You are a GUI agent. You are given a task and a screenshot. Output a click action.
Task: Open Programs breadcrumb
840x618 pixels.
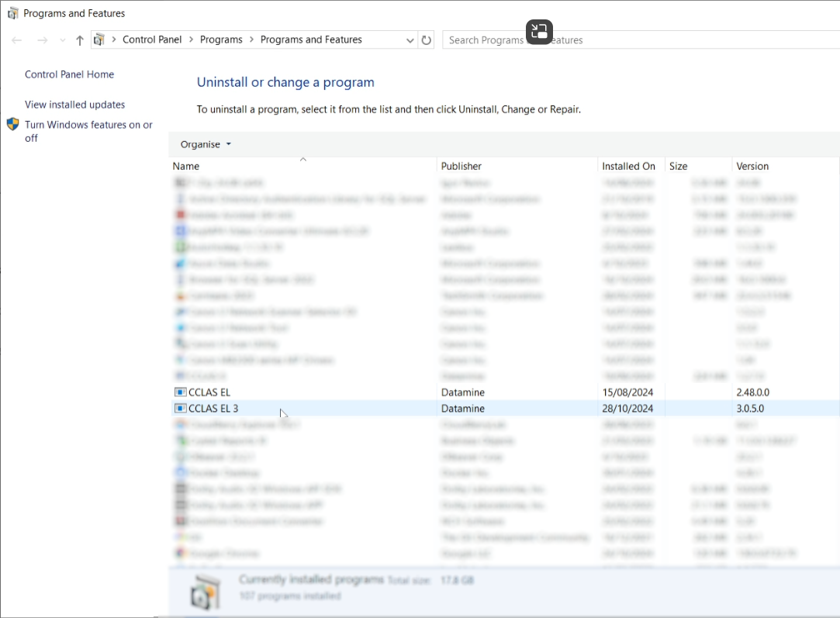[221, 40]
